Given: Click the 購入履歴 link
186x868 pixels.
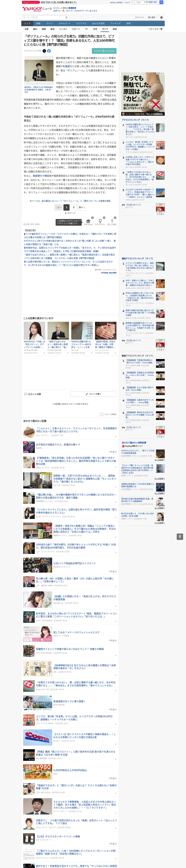Looking at the screenshot, I should click(x=152, y=18).
